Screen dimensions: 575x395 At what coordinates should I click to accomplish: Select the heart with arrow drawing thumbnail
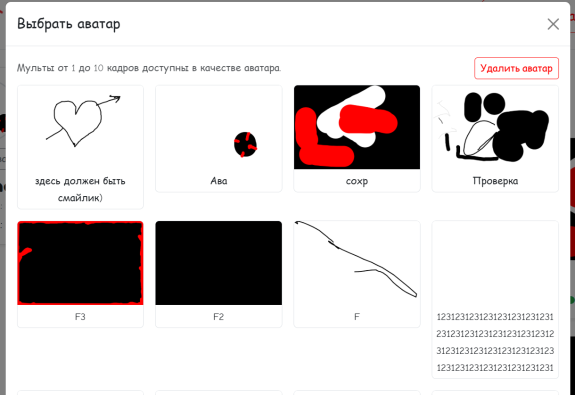click(x=80, y=127)
